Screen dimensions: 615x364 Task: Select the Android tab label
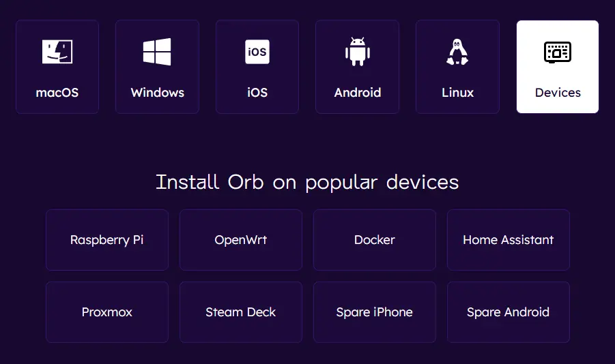(357, 93)
